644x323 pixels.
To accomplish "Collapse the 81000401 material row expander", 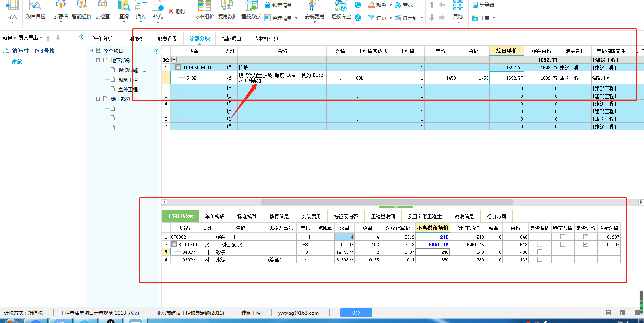I will coord(174,244).
